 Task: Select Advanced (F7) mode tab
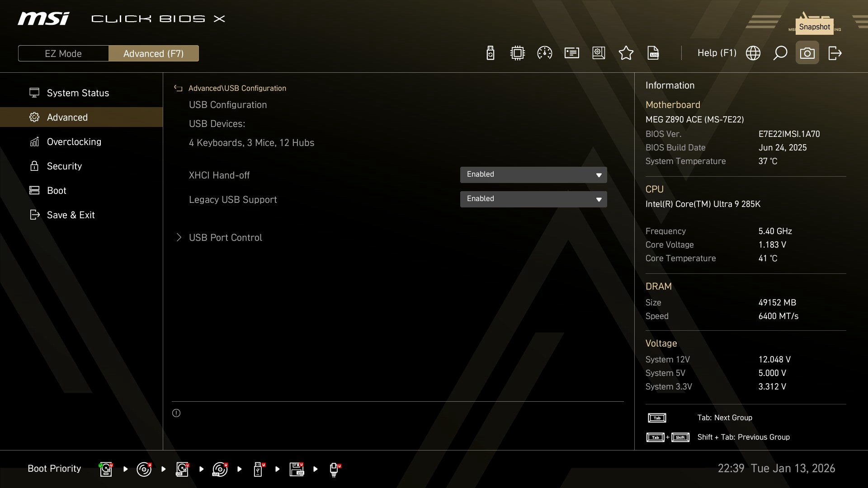pyautogui.click(x=153, y=53)
